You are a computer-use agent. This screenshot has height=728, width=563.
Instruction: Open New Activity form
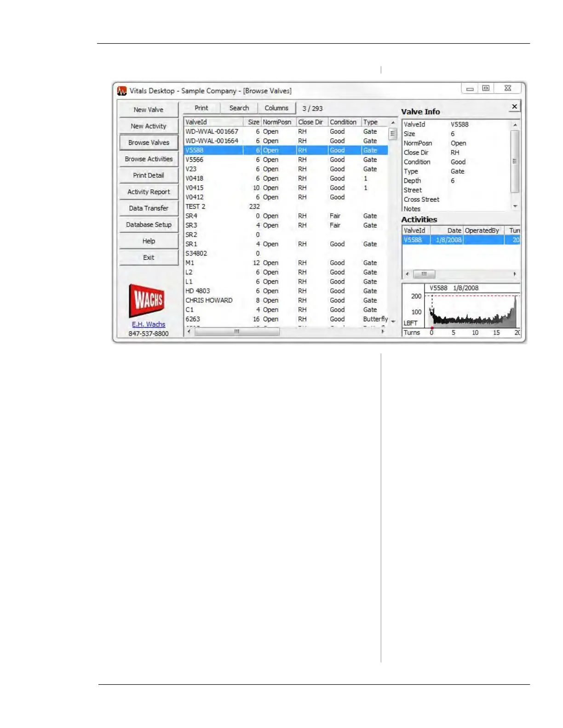149,126
